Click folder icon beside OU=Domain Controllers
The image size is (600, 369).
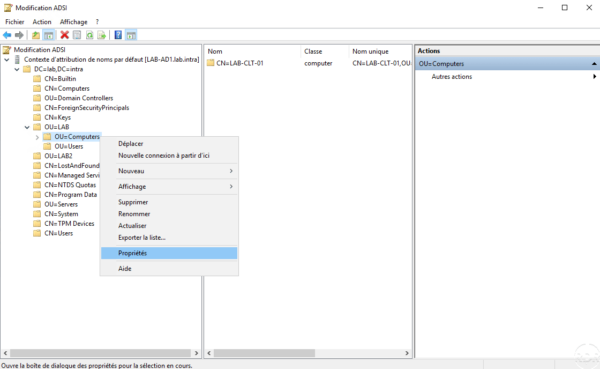(x=37, y=98)
